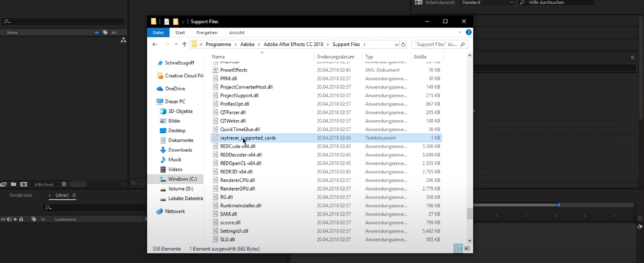
Task: Click the Support Files search box
Action: click(x=435, y=44)
